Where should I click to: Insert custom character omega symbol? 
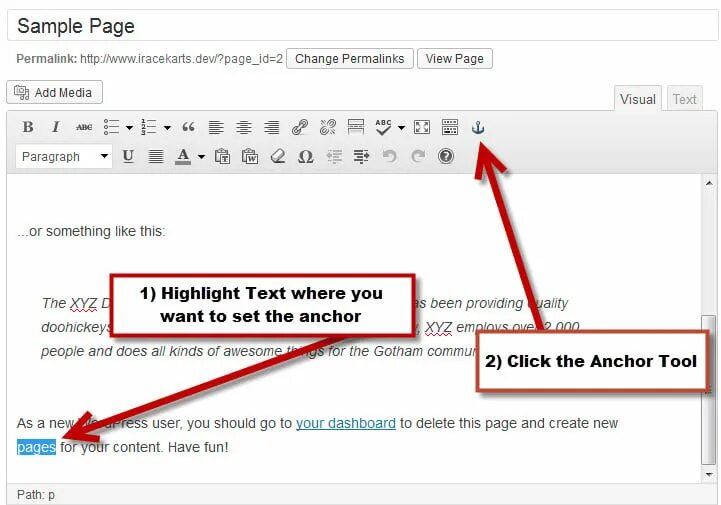(305, 157)
